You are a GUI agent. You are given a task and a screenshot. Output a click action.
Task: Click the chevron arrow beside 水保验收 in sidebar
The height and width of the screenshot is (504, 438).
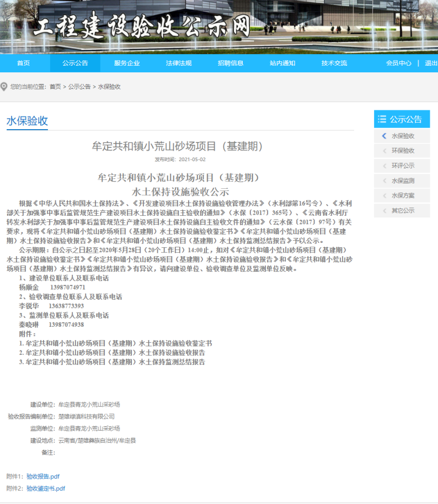(384, 136)
